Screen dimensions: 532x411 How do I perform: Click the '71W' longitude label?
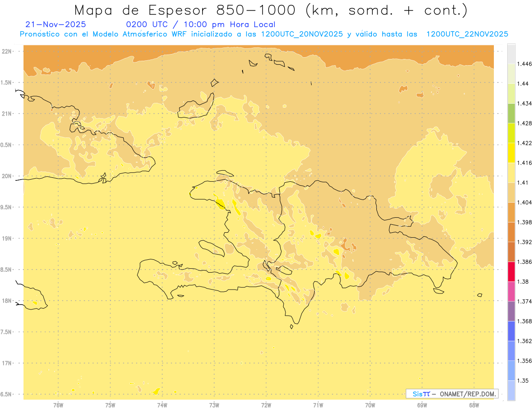[x=318, y=405]
